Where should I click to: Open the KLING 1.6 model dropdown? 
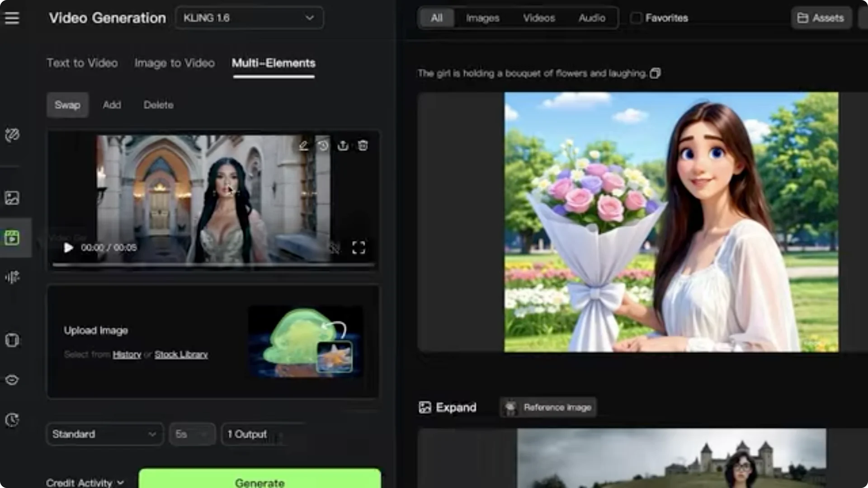click(x=248, y=18)
